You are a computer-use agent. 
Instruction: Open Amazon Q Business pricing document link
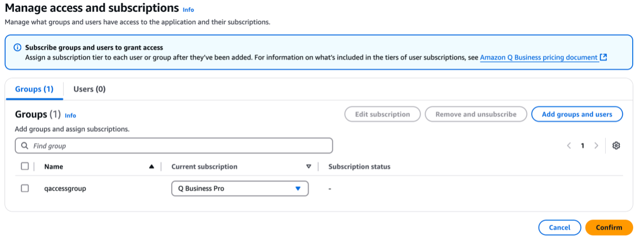[x=539, y=57]
